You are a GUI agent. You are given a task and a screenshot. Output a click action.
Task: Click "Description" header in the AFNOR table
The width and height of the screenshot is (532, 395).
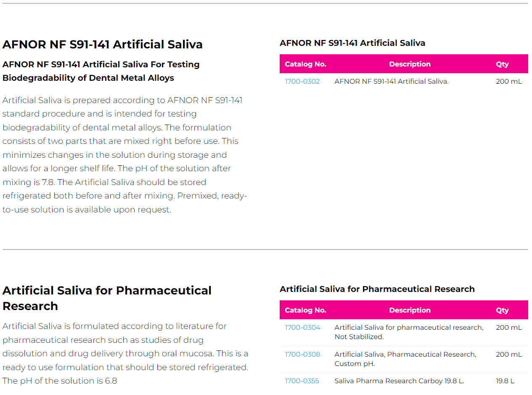click(x=410, y=64)
